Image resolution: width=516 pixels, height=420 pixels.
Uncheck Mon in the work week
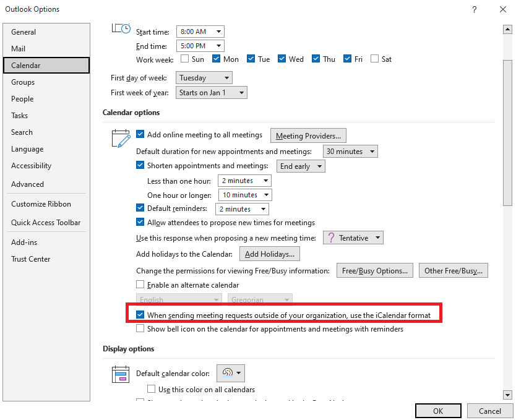216,59
